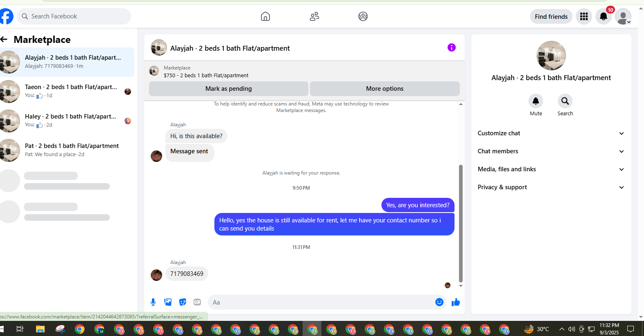
Task: Go to the Home feed icon
Action: click(x=265, y=16)
